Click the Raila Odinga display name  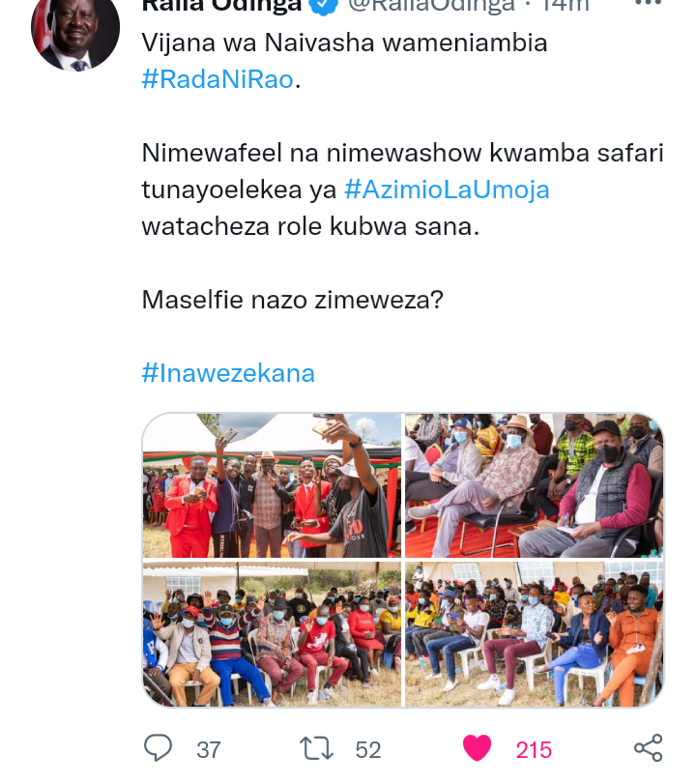tap(222, 6)
